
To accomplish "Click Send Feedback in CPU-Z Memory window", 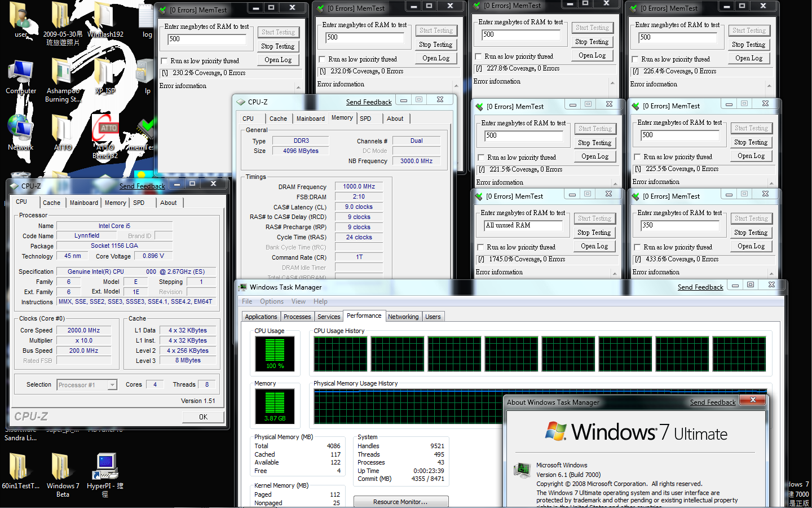I will [x=369, y=102].
